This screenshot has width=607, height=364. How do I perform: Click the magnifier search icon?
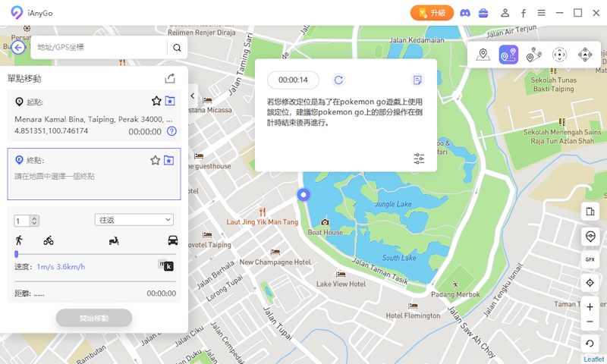point(177,48)
